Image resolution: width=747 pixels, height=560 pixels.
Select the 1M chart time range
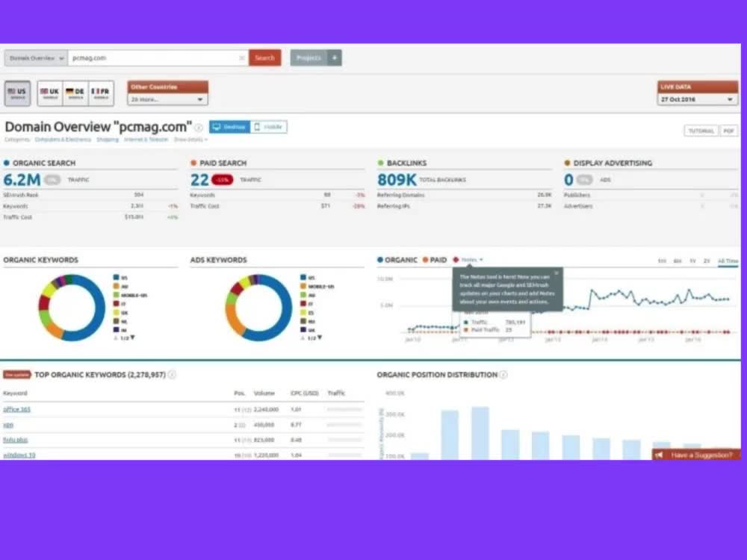point(662,261)
